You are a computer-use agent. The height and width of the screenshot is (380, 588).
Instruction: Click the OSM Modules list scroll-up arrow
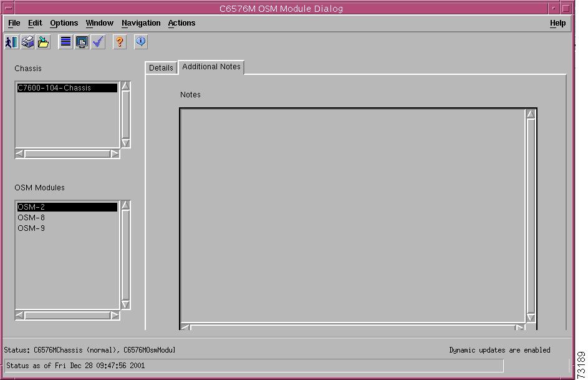(125, 205)
